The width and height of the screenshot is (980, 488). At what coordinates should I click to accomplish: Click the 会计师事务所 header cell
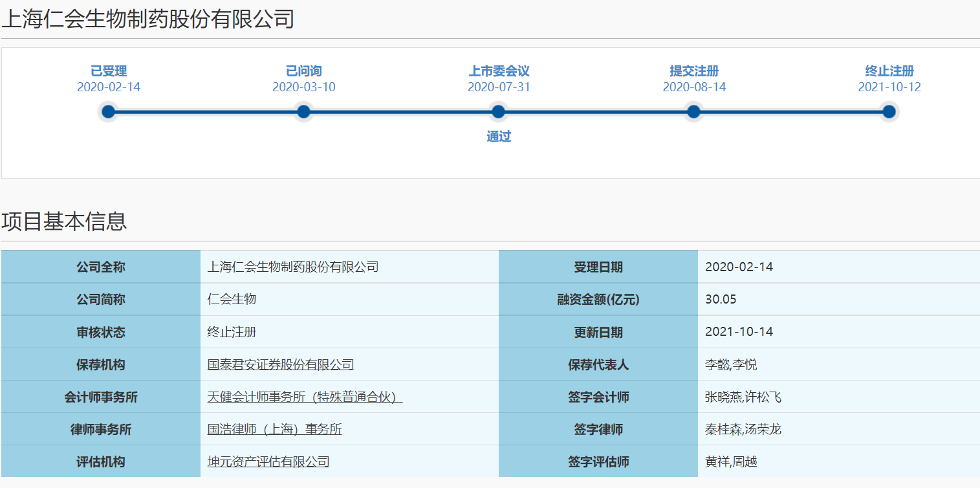(101, 396)
